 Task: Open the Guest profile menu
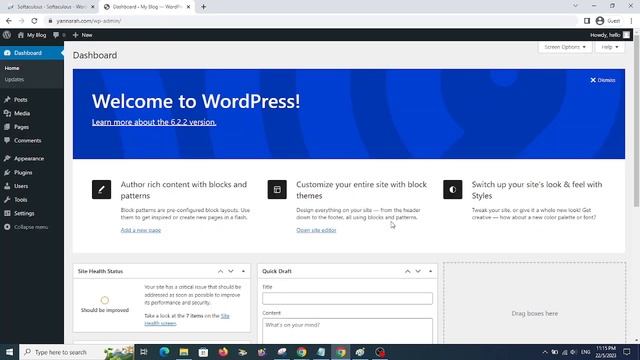coord(608,21)
